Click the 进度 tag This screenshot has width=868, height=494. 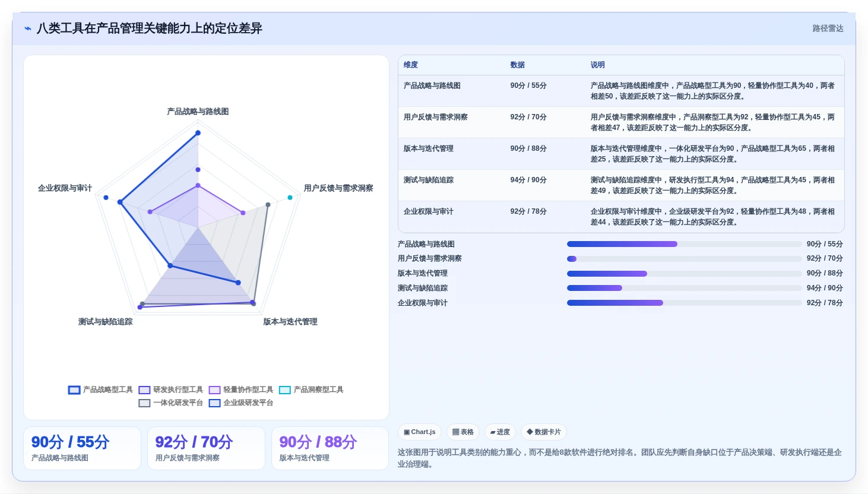[500, 432]
